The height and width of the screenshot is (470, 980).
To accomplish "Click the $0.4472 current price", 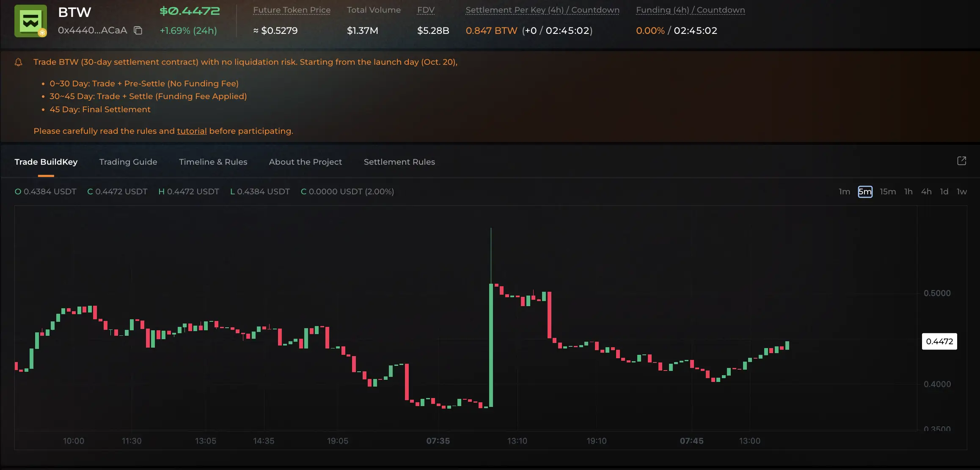I will [190, 11].
